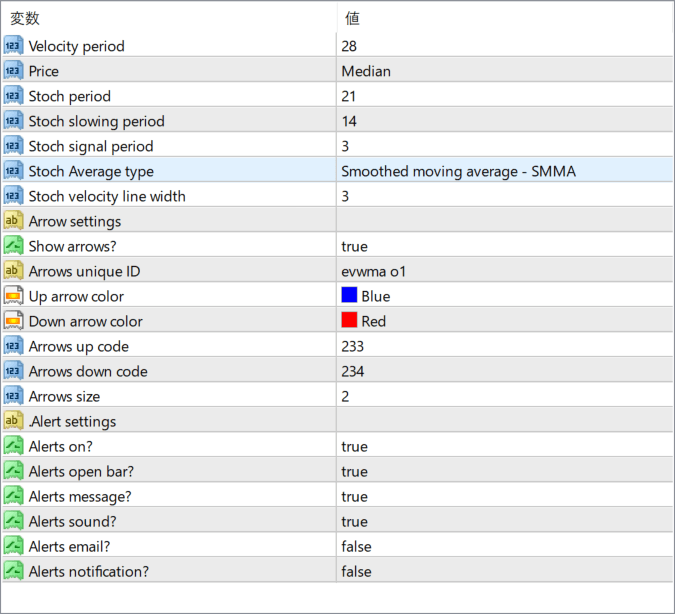Toggle the Alerts on? value true
This screenshot has height=614, width=675.
[x=354, y=446]
